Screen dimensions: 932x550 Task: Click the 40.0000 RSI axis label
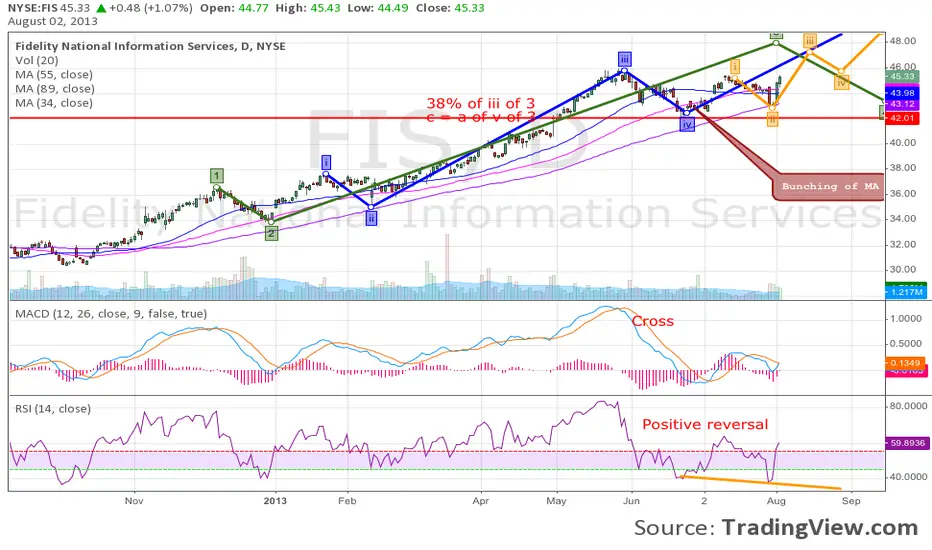click(x=908, y=477)
